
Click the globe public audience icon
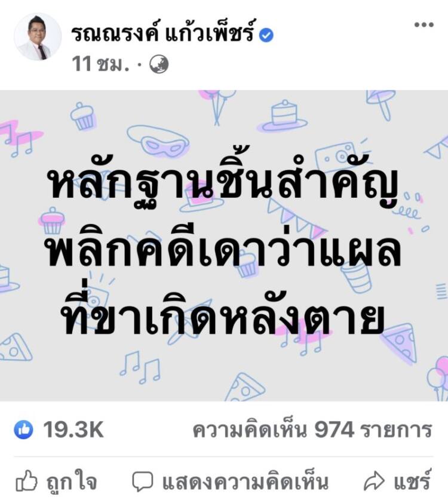point(159,64)
